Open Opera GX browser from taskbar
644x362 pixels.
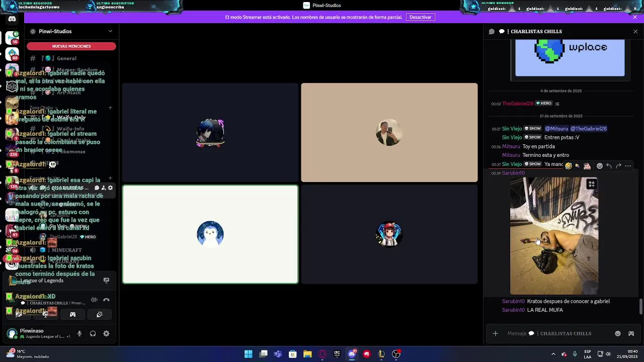click(323, 354)
